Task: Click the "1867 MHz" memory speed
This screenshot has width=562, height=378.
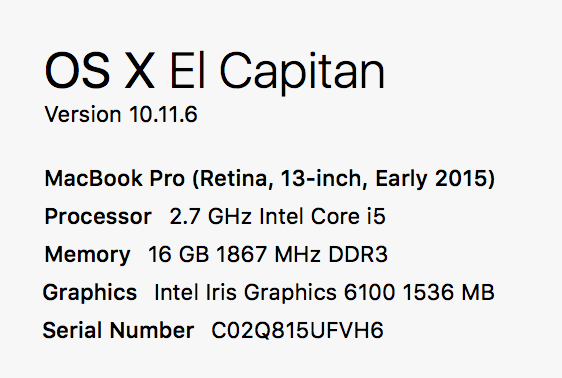Action: 268,254
